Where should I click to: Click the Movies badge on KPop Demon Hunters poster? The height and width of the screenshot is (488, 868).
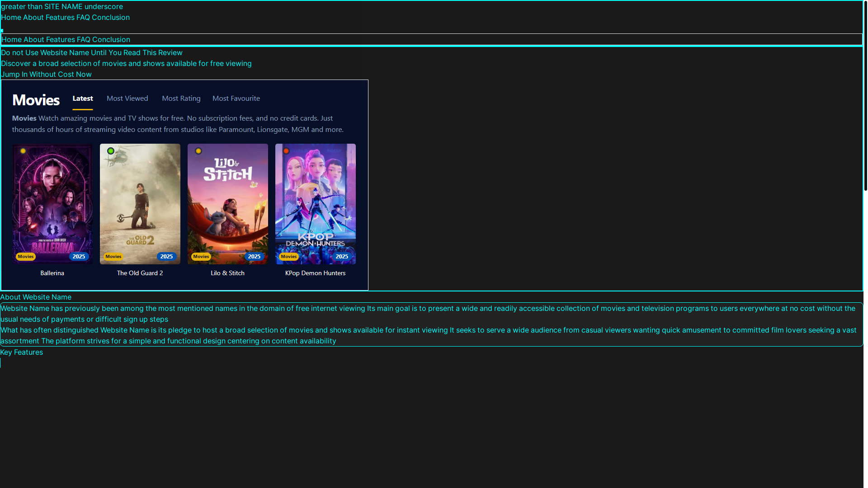point(289,257)
